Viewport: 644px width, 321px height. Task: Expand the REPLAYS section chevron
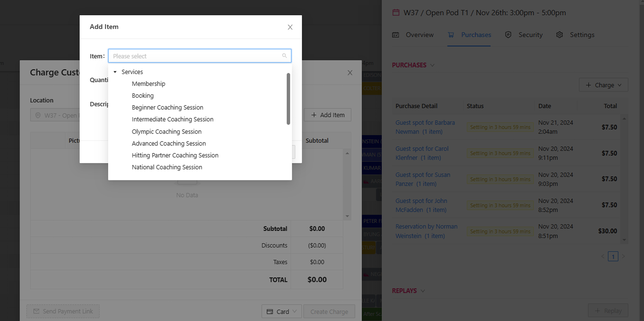(423, 291)
